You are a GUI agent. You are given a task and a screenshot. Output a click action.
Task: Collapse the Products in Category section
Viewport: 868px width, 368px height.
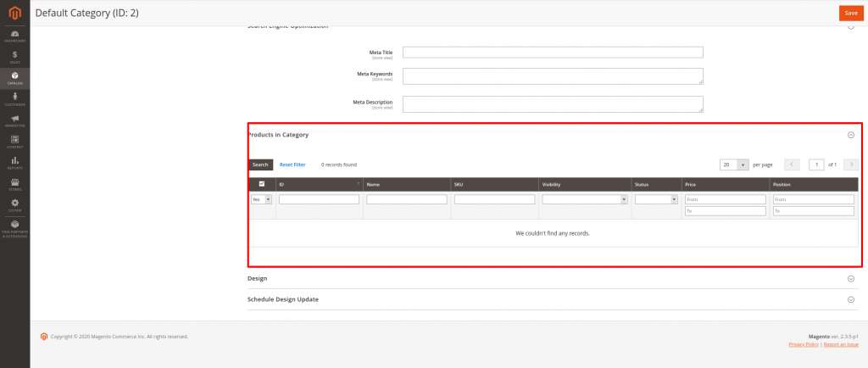850,135
